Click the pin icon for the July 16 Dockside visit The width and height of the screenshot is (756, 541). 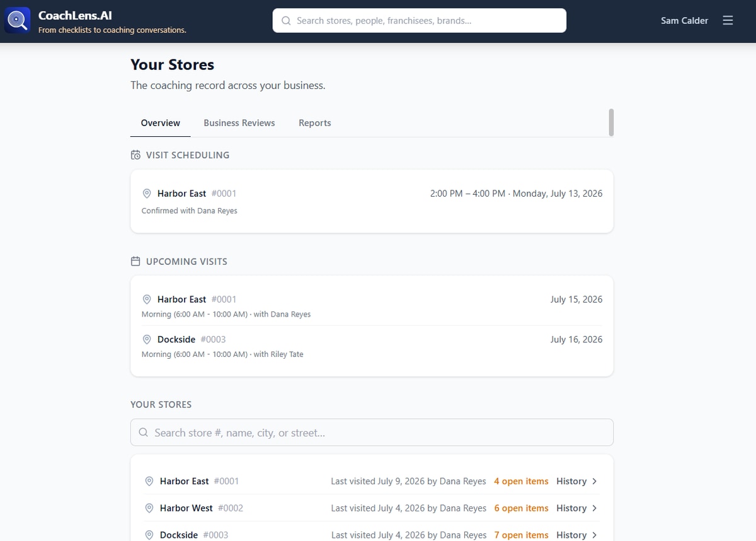click(147, 339)
